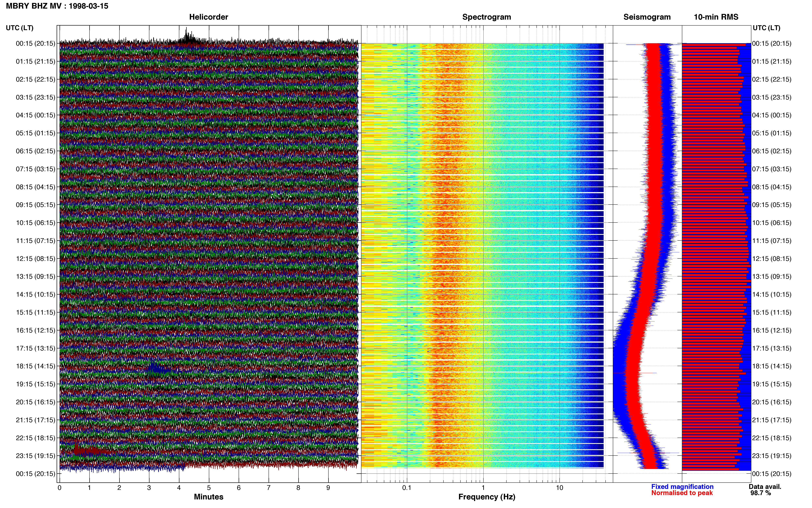Viewport: 812px width, 508px height.
Task: Click the left '08:15 (04:15)' time label
Action: coord(35,187)
